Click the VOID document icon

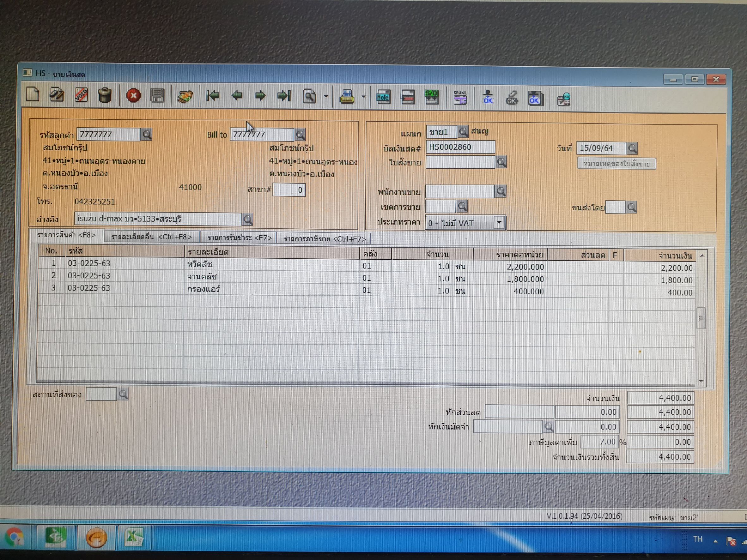pyautogui.click(x=81, y=95)
